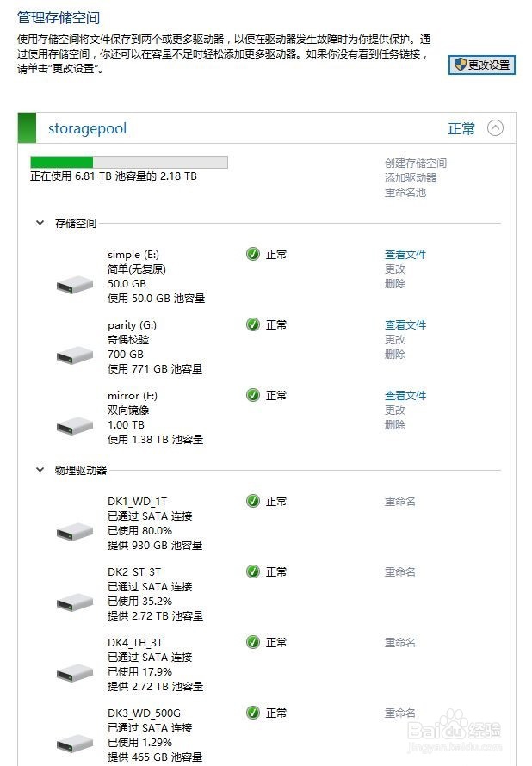Collapse the 物理驱动器 section
Viewport: 532px width, 766px height.
click(40, 470)
